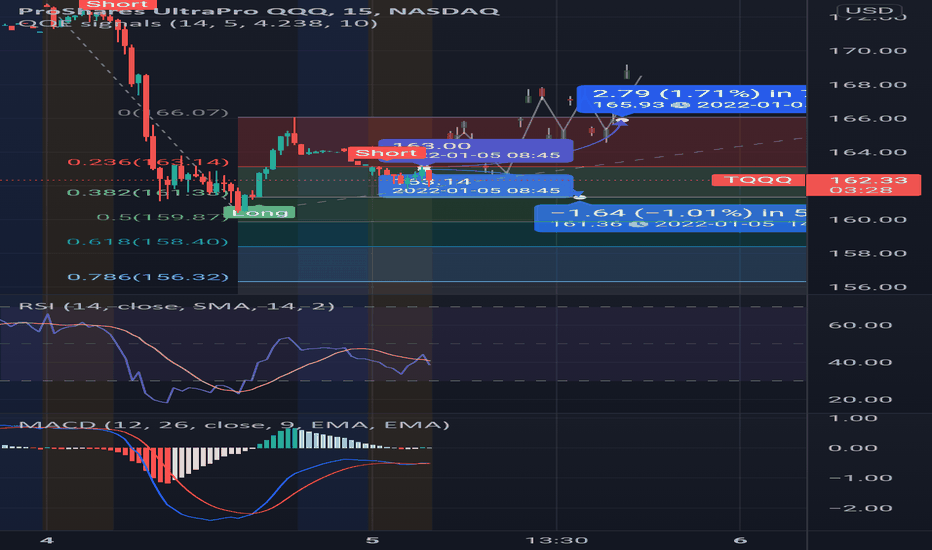Screen dimensions: 932x550
Task: Click the RSI indicator legend
Action: (x=177, y=306)
